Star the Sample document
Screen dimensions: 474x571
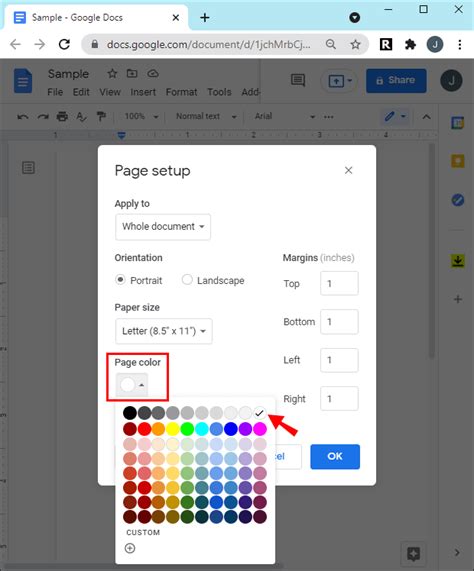(112, 74)
